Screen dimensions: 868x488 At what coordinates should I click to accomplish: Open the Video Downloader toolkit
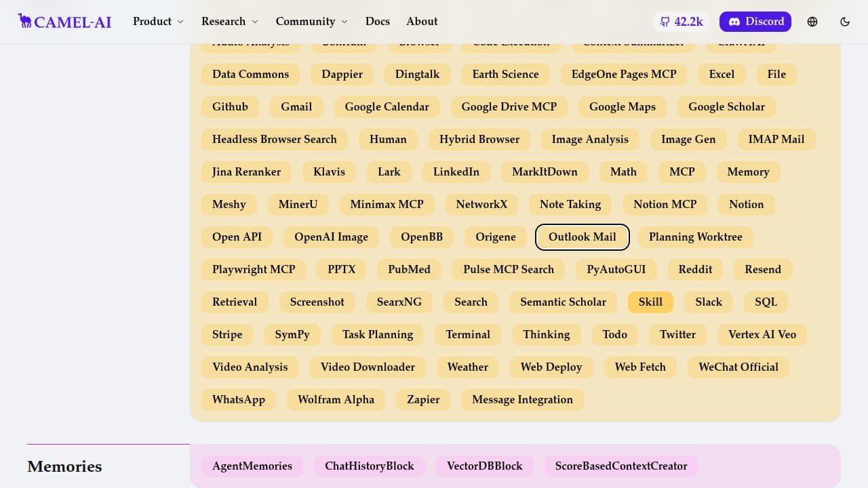[x=368, y=367]
